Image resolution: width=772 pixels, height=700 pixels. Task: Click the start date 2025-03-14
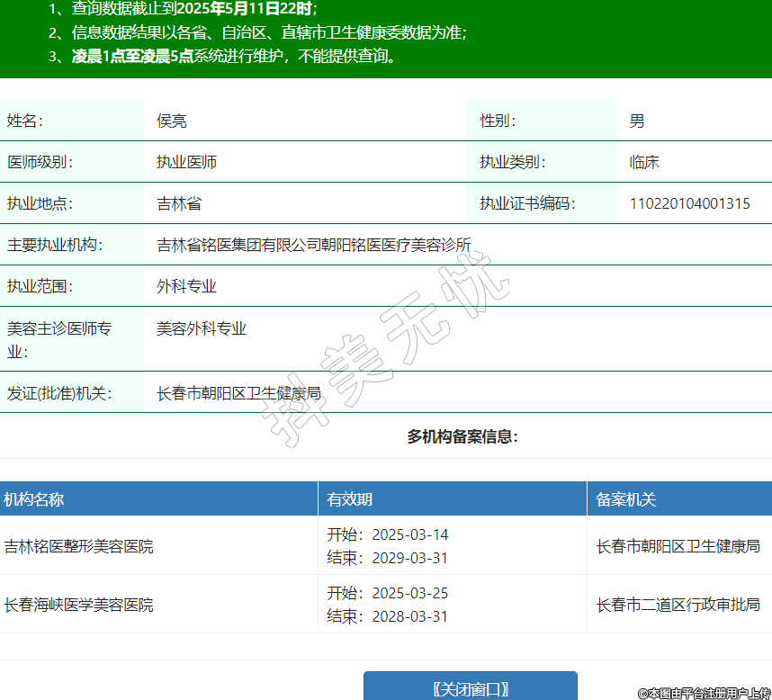click(409, 534)
